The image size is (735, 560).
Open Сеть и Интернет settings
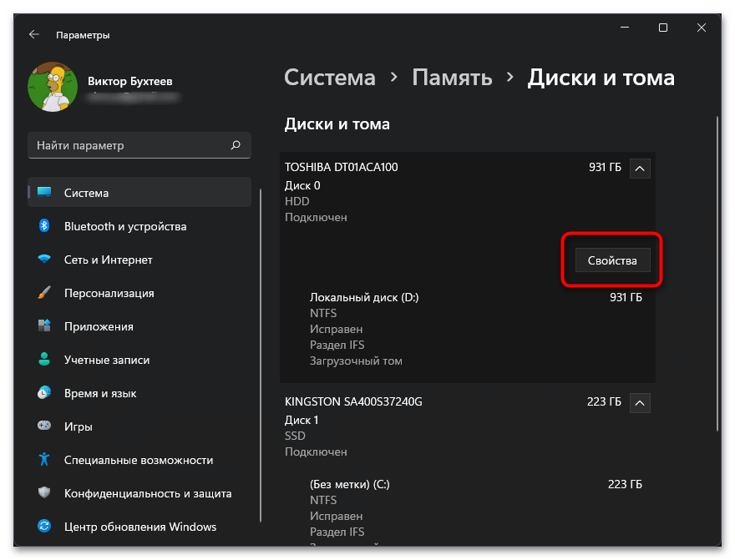109,260
